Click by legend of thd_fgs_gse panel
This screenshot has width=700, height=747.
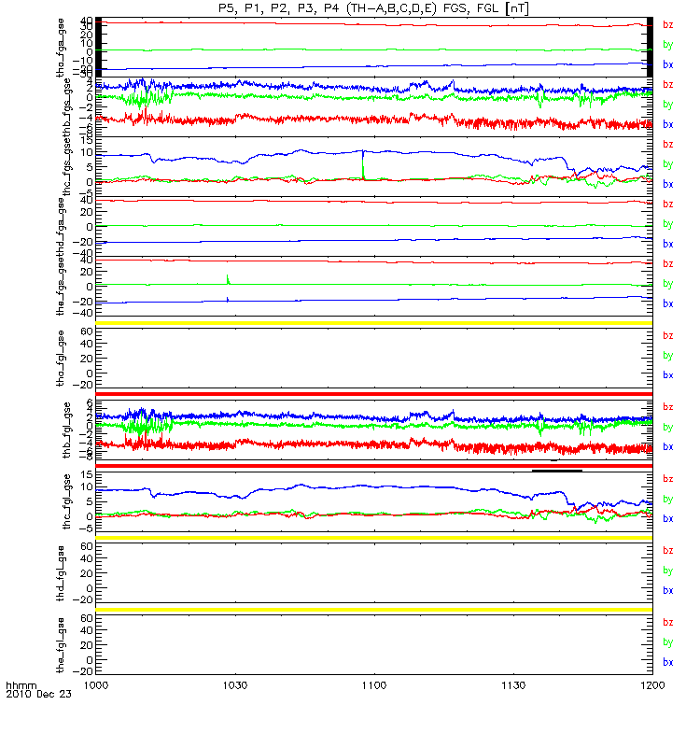pyautogui.click(x=668, y=224)
